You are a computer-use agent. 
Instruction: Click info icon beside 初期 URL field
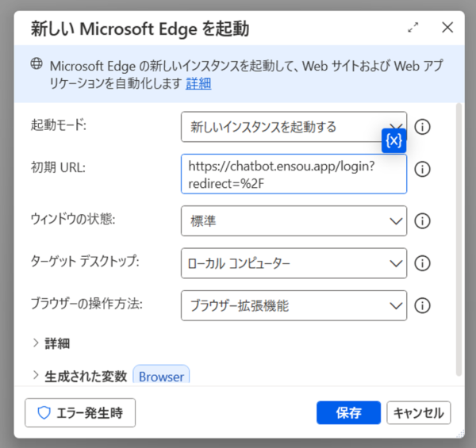pos(423,169)
